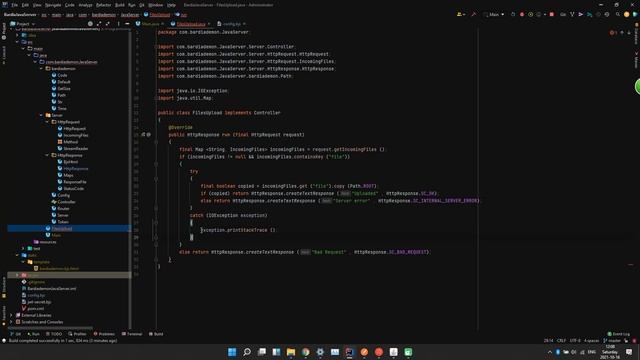Click the editor error indicator icon
The width and height of the screenshot is (640, 360).
pyautogui.click(x=613, y=32)
